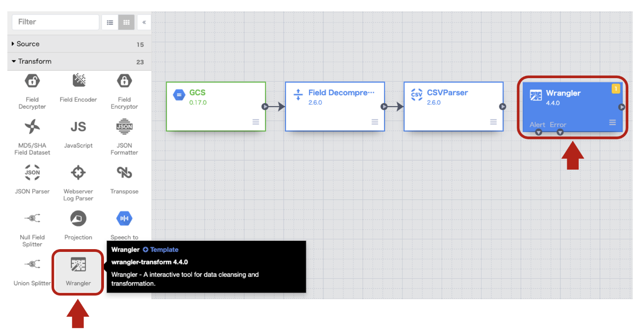The width and height of the screenshot is (644, 336).
Task: Add the Field Encryptor transform plugin
Action: tap(124, 91)
